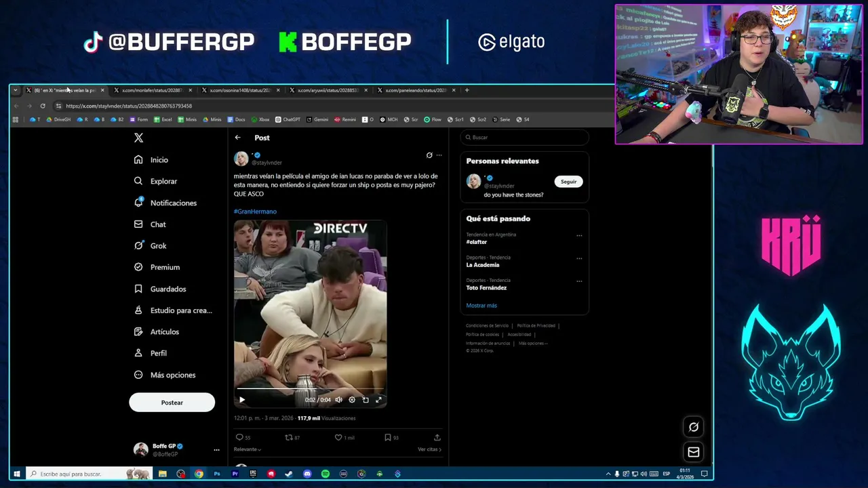The image size is (868, 488).
Task: Open the #elafter trend
Action: coord(476,242)
